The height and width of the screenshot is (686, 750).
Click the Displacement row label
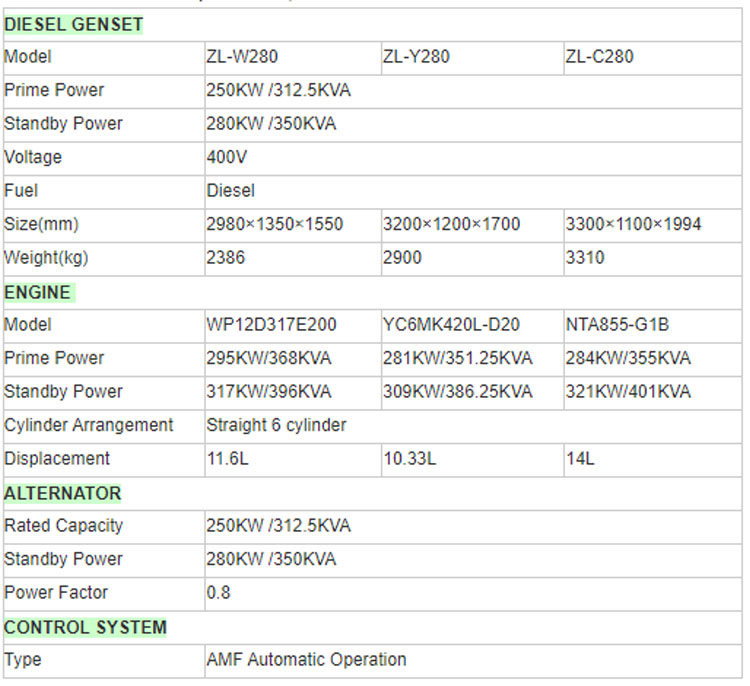tap(57, 459)
